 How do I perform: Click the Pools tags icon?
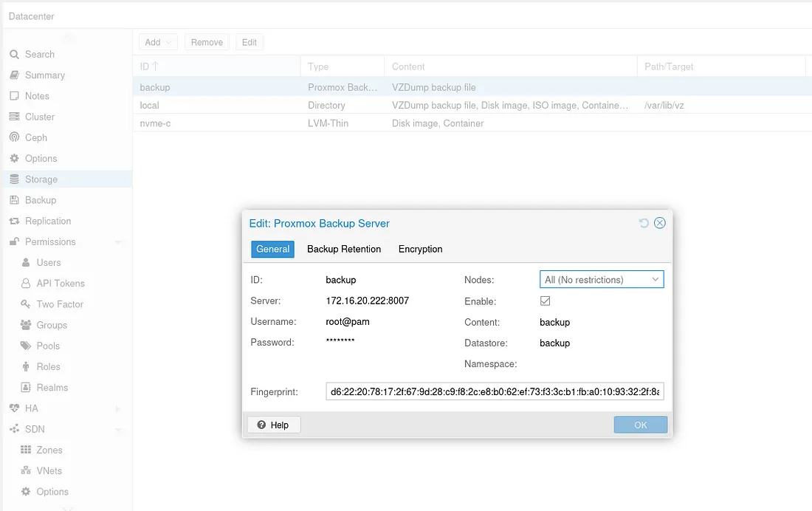coord(25,346)
